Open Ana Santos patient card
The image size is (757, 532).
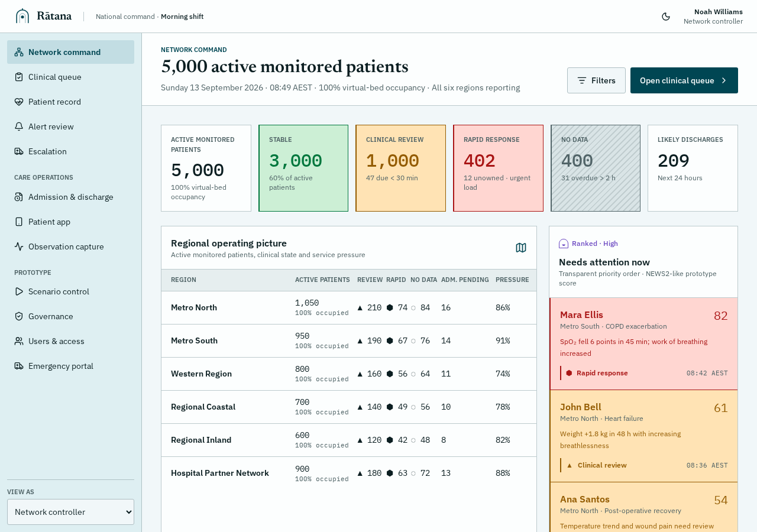click(x=643, y=507)
